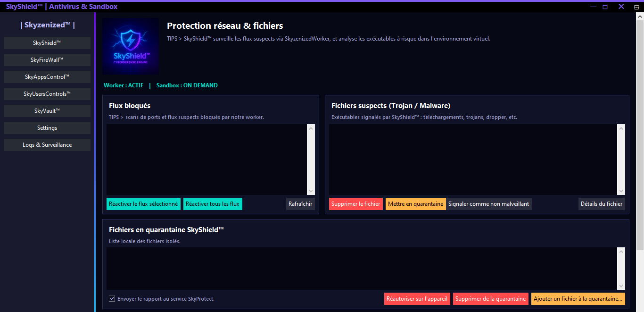
Task: Switch to SkyFireWall™ section
Action: pyautogui.click(x=47, y=60)
